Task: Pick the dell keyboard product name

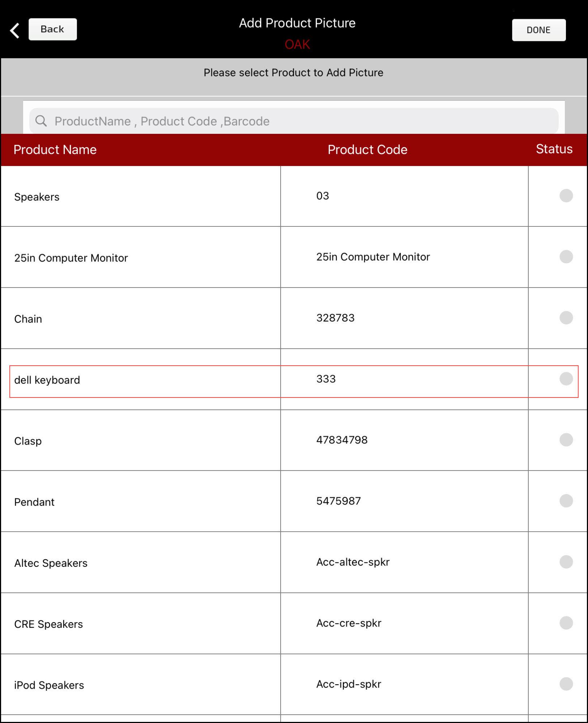Action: (47, 380)
